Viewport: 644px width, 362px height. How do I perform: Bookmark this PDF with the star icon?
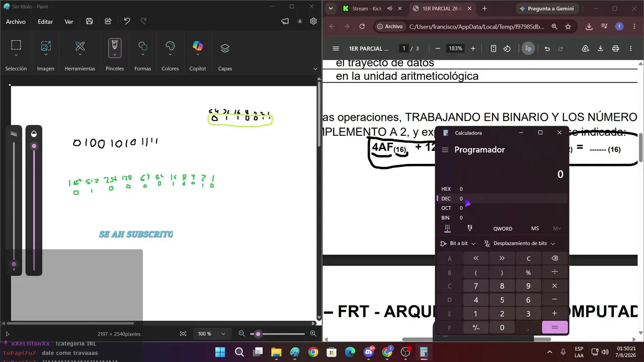click(x=568, y=27)
